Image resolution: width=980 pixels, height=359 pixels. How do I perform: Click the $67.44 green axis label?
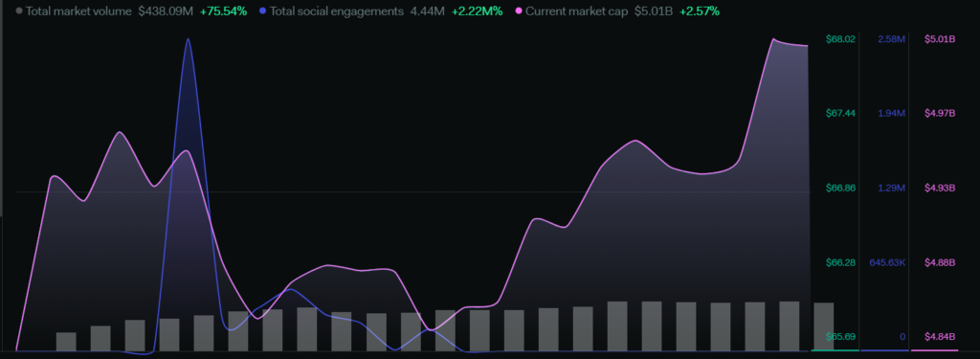pos(840,113)
